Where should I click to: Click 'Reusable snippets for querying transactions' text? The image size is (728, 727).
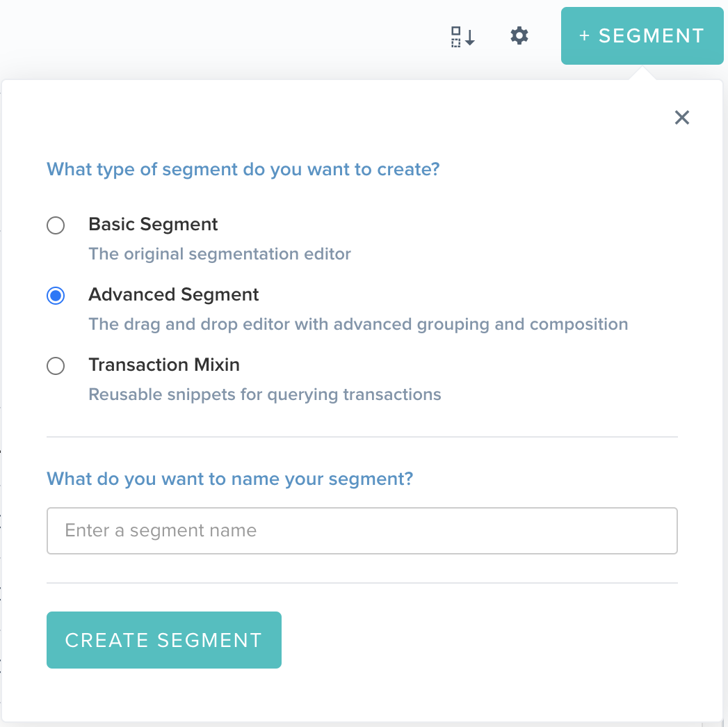point(264,394)
